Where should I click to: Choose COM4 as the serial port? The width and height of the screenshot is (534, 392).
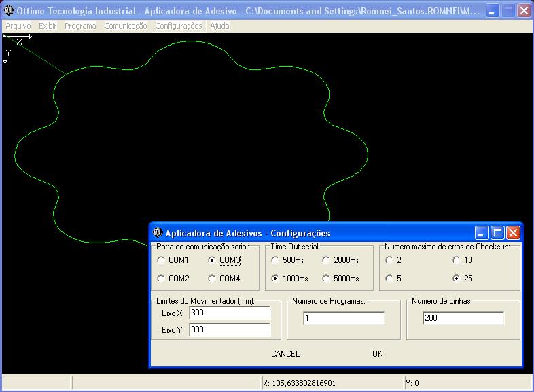point(212,279)
